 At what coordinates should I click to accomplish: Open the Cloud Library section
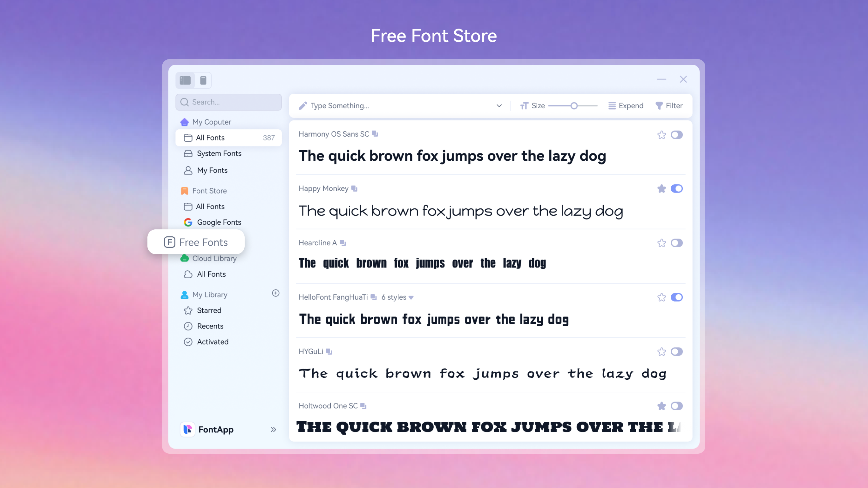coord(214,258)
